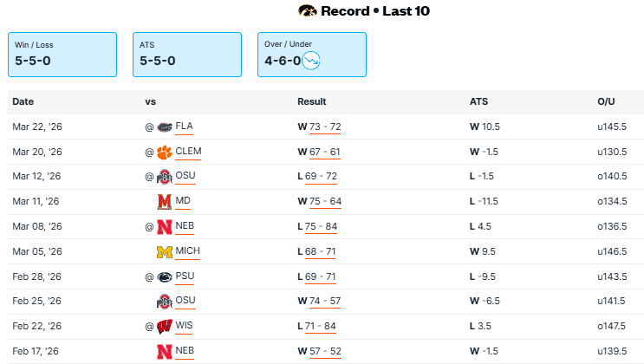This screenshot has width=644, height=364.
Task: Click the Penn State team logo
Action: (165, 277)
